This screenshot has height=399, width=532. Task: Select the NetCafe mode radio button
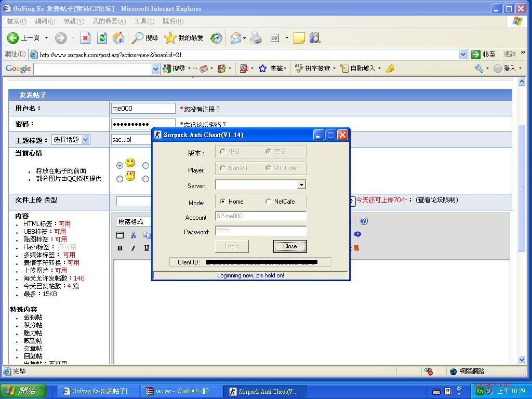(x=269, y=202)
